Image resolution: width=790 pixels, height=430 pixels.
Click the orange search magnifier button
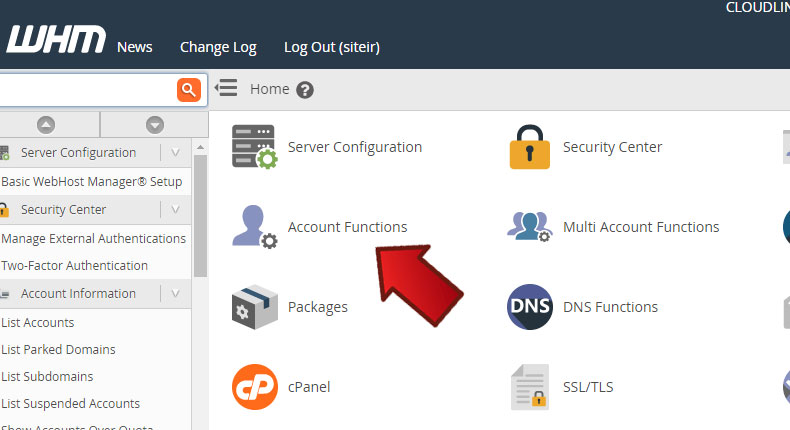coord(189,90)
